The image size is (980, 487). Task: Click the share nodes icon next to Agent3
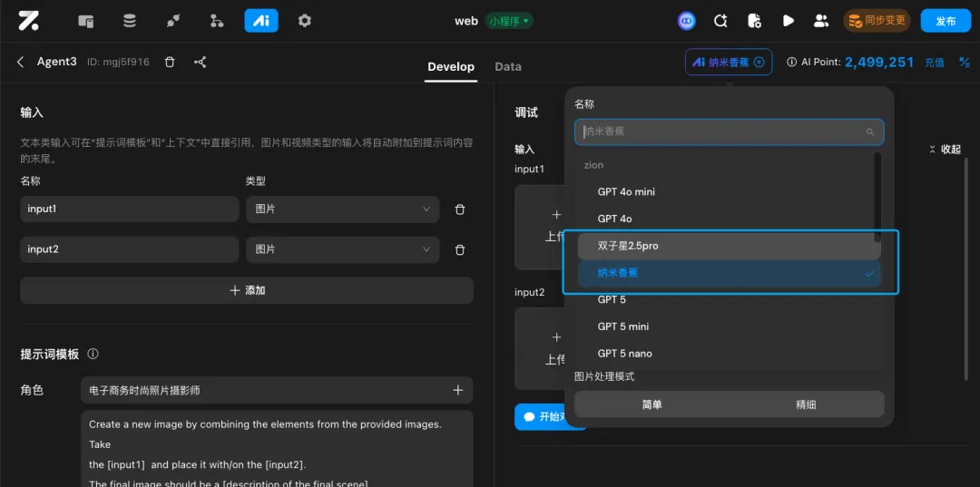[x=200, y=62]
